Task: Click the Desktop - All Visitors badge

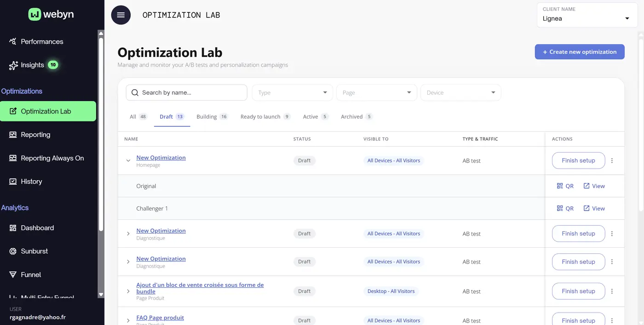Action: click(x=391, y=291)
